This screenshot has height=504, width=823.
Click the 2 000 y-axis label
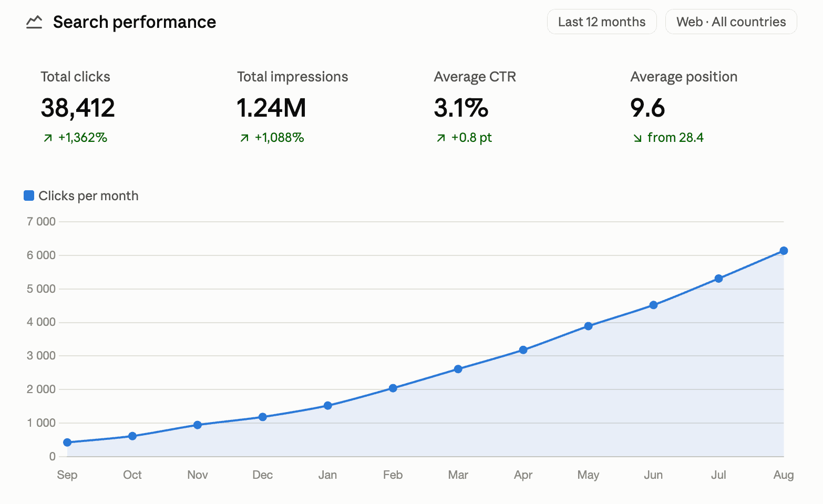coord(41,389)
